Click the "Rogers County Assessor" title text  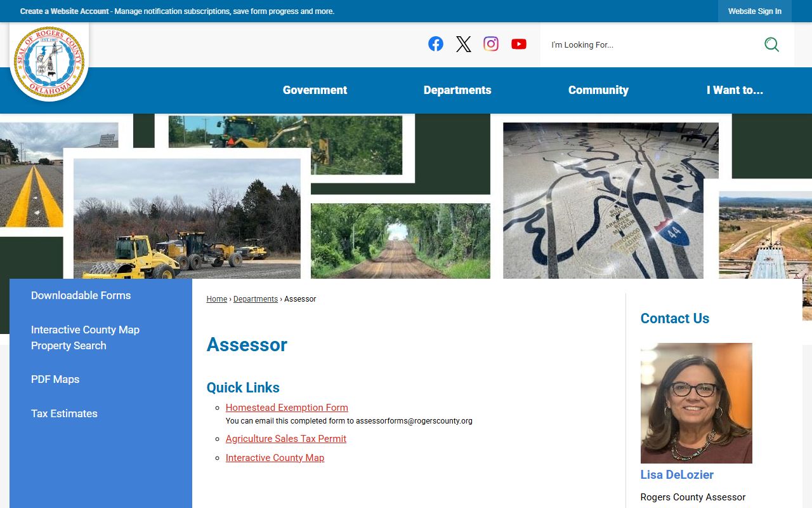point(693,497)
